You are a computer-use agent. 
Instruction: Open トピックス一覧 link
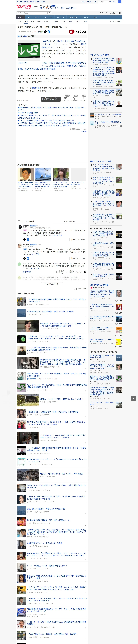coord(115,21)
